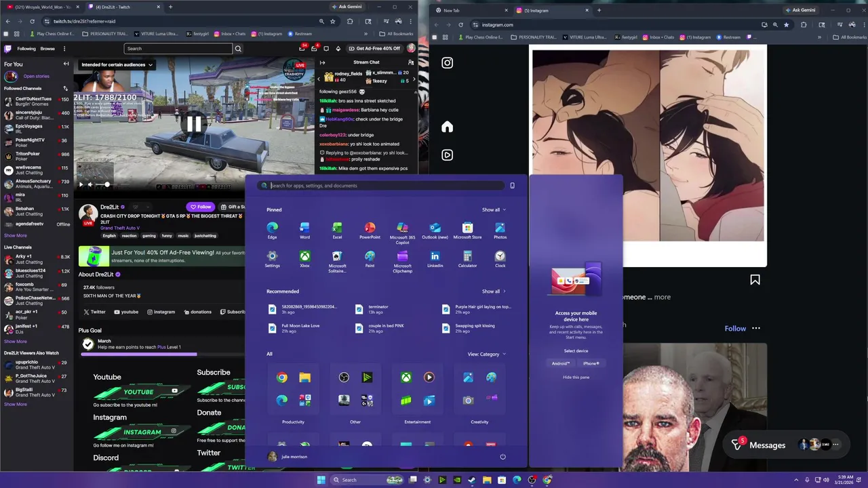The width and height of the screenshot is (868, 488).
Task: Switch to the Dre2Lit Twitch tab
Action: pos(124,7)
